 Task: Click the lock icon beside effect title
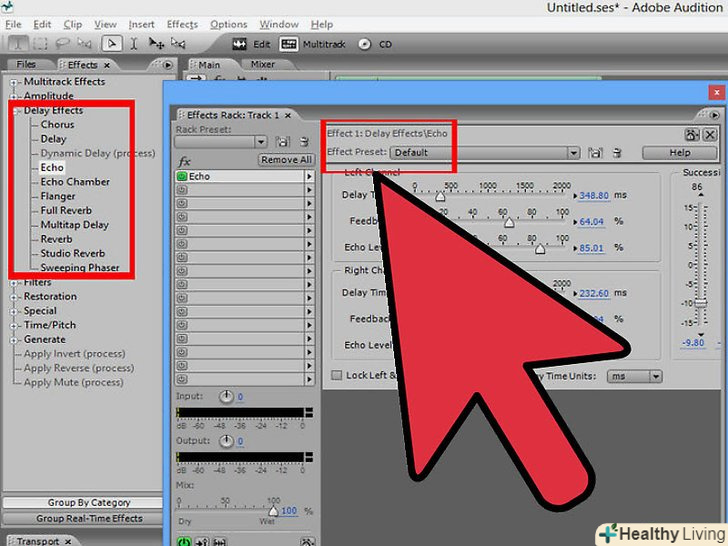692,135
